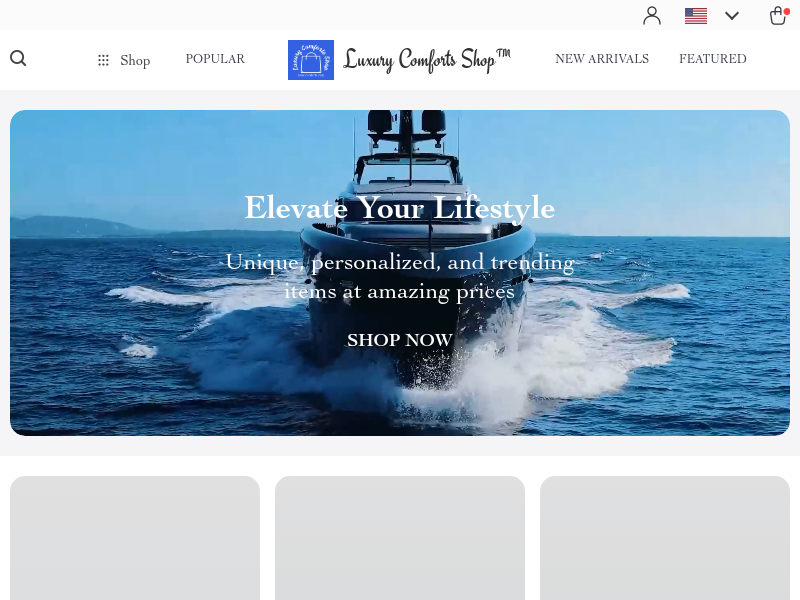The height and width of the screenshot is (600, 800).
Task: Go to the POPULAR section
Action: coord(215,59)
